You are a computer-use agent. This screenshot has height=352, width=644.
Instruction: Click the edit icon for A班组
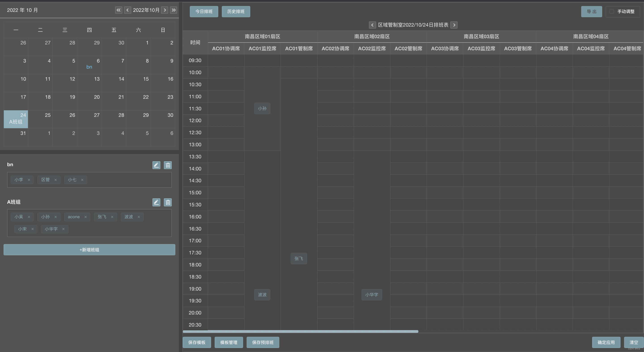(156, 202)
